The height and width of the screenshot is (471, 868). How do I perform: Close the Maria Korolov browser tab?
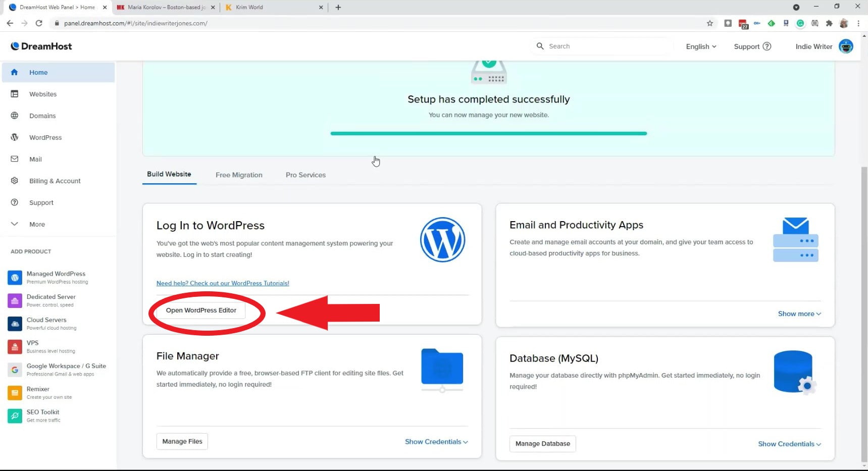213,8
